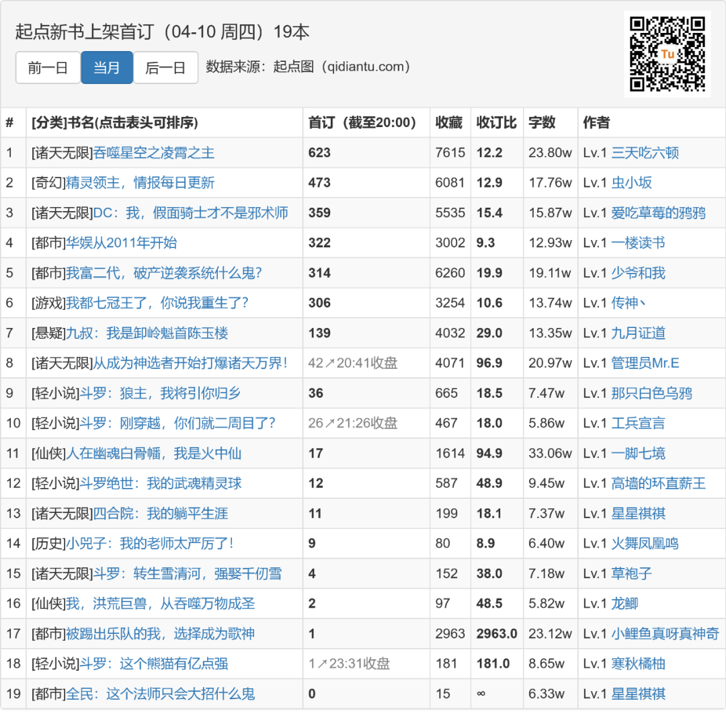This screenshot has width=726, height=728.
Task: Open book 全民：这个法师只会大招什么鬼
Action: (161, 694)
